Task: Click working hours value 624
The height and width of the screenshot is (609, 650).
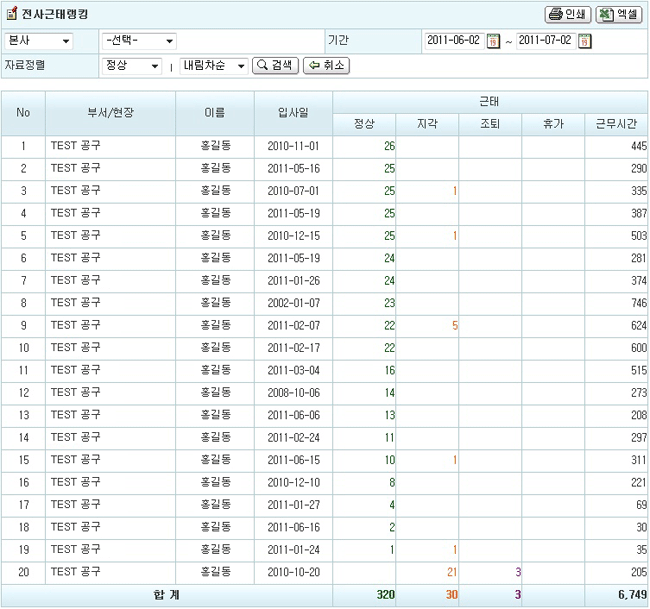Action: coord(639,325)
